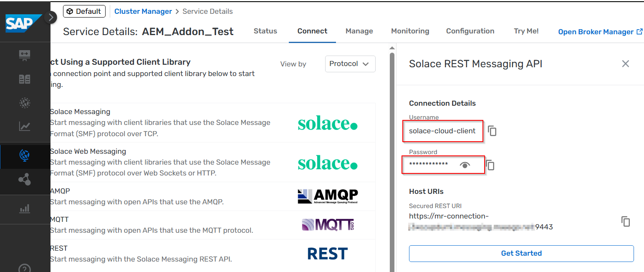
Task: Open Broker Manager in new window
Action: coord(600,32)
